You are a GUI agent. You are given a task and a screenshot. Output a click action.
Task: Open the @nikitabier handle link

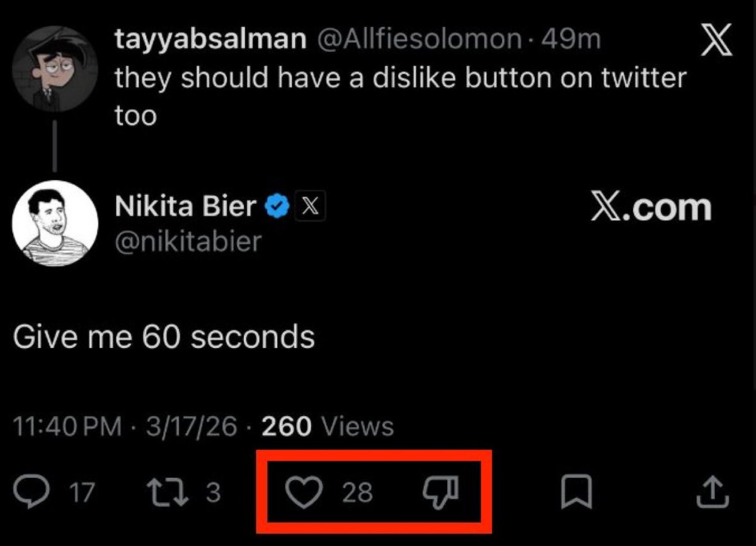click(188, 241)
